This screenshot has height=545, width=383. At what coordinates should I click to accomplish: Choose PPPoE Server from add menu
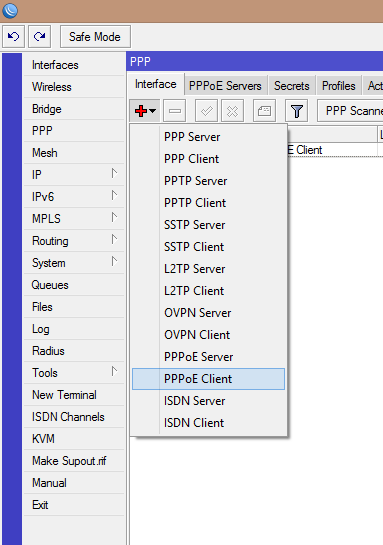(x=208, y=357)
